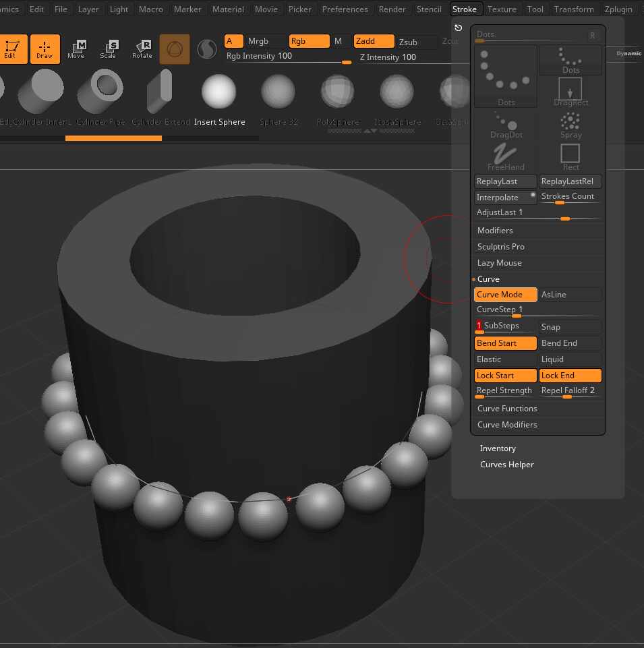Toggle the Lock End option

coord(570,376)
